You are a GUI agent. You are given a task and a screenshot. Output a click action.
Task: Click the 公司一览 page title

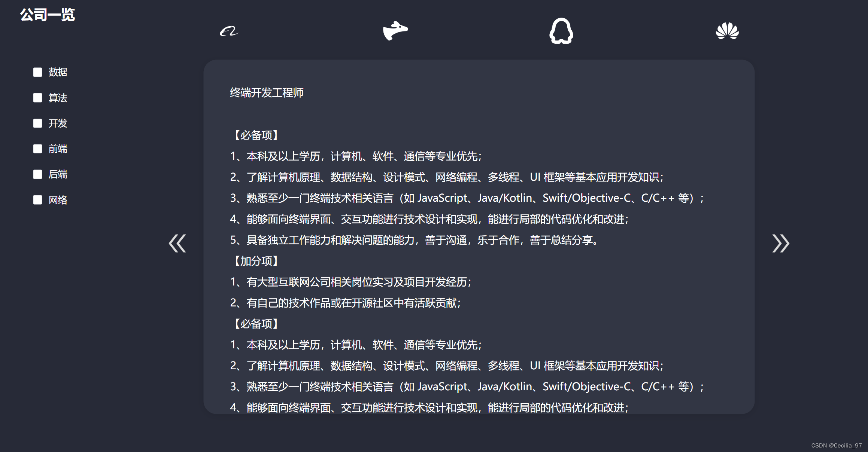pyautogui.click(x=48, y=15)
